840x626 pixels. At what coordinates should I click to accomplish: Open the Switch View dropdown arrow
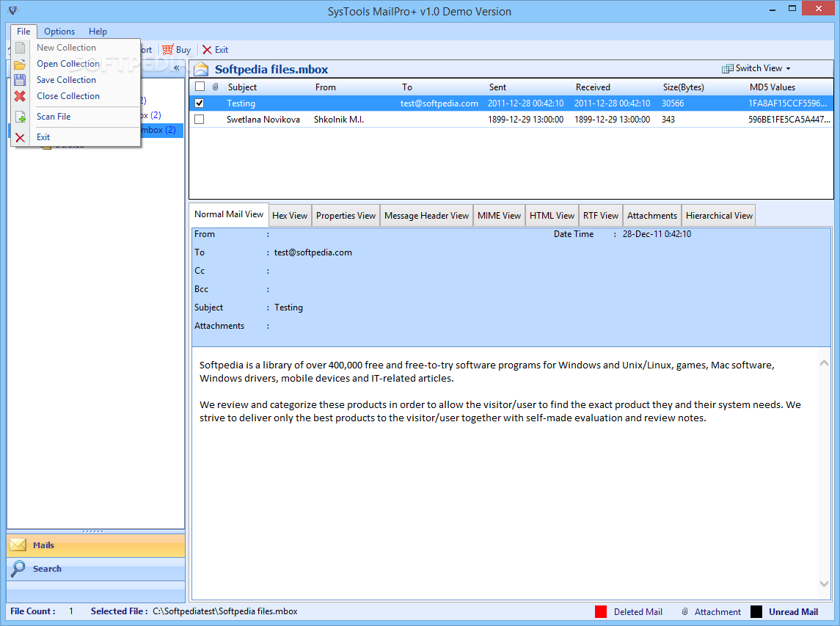point(788,68)
